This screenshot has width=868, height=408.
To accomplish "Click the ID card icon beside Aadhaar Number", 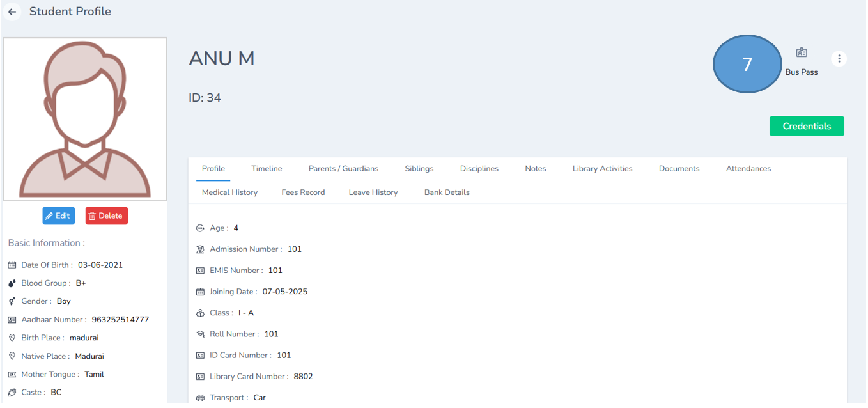I will point(11,319).
